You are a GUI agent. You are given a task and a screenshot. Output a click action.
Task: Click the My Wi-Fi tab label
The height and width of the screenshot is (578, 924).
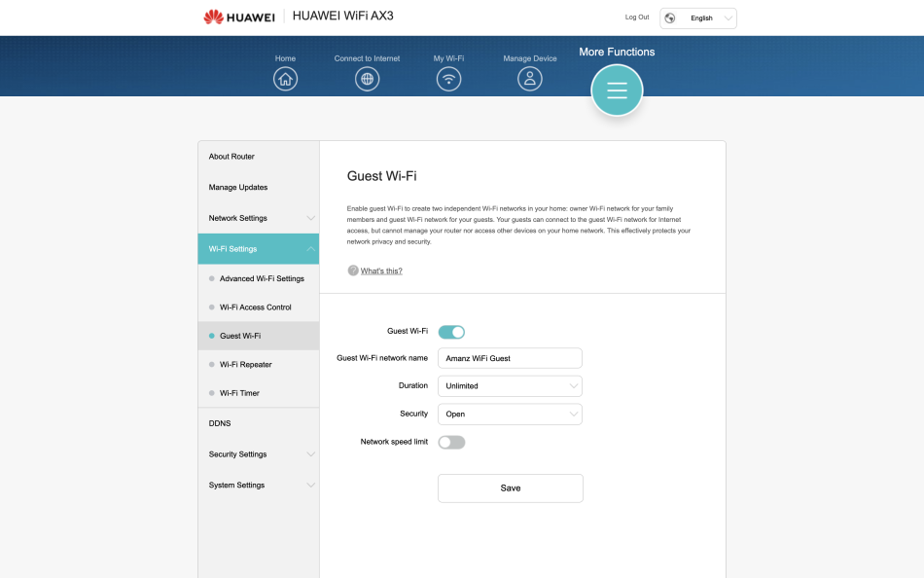point(448,58)
